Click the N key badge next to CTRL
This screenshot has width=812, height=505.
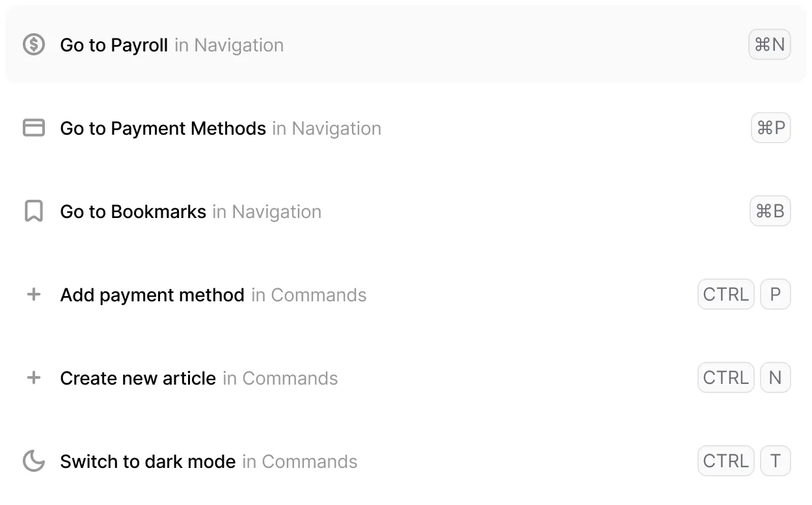click(775, 378)
